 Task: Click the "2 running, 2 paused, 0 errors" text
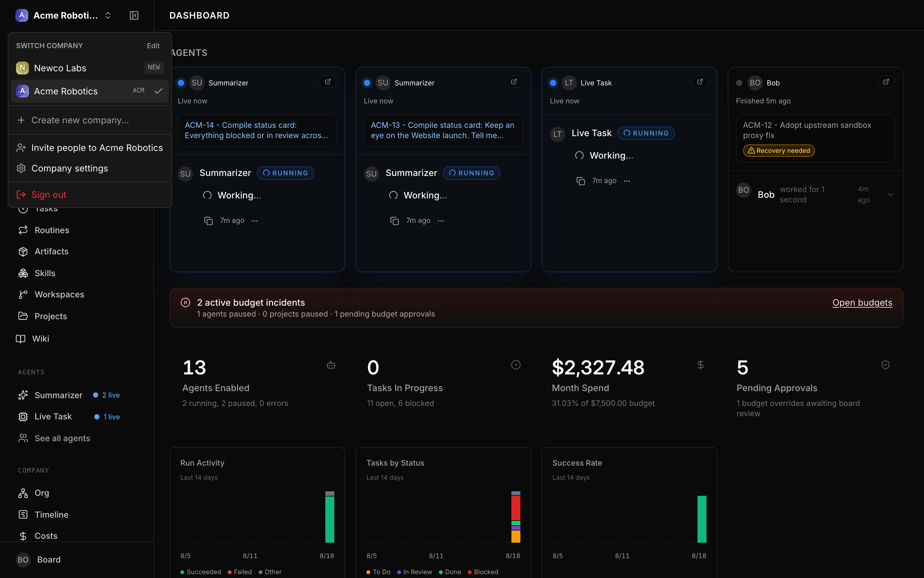[235, 403]
